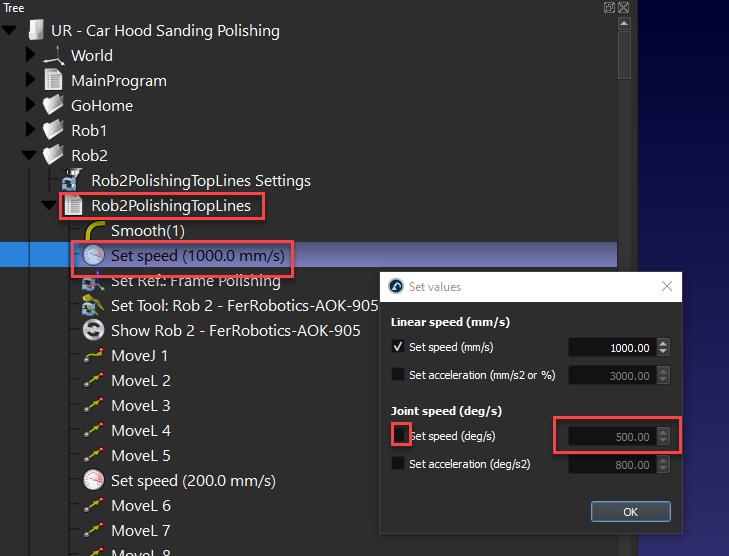Viewport: 729px width, 556px height.
Task: Click the MoveJ 1 joint move icon
Action: tap(93, 356)
